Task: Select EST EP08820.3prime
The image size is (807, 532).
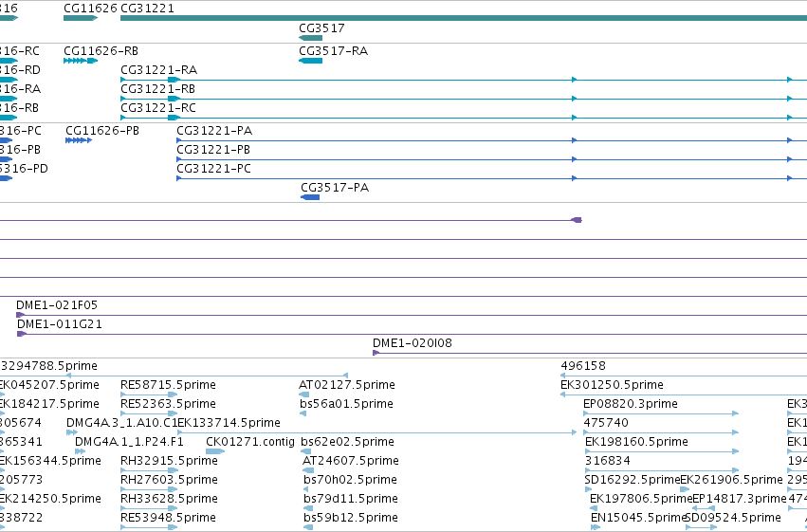Action: tap(631, 404)
